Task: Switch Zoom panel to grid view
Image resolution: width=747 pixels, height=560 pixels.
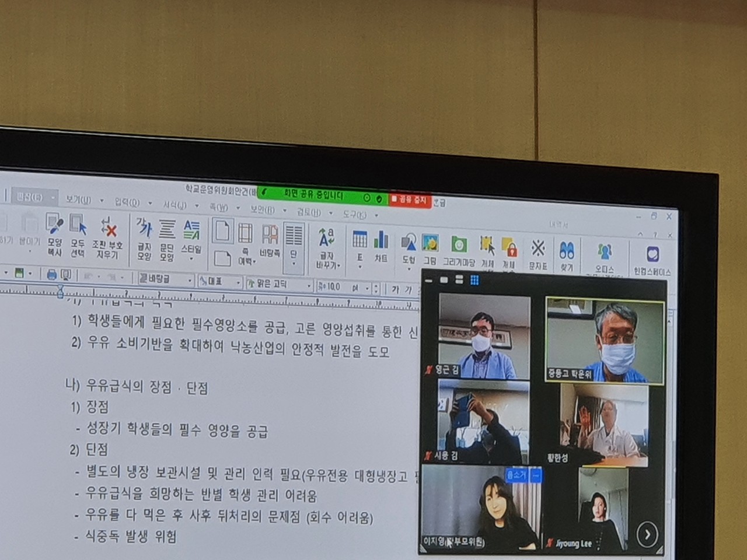Action: [x=474, y=281]
